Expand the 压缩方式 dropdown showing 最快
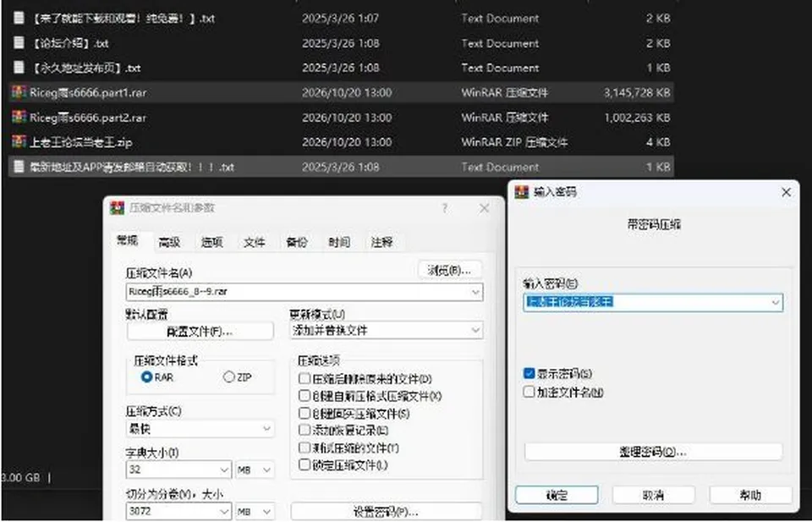Screen dimensions: 812x522 pos(266,429)
